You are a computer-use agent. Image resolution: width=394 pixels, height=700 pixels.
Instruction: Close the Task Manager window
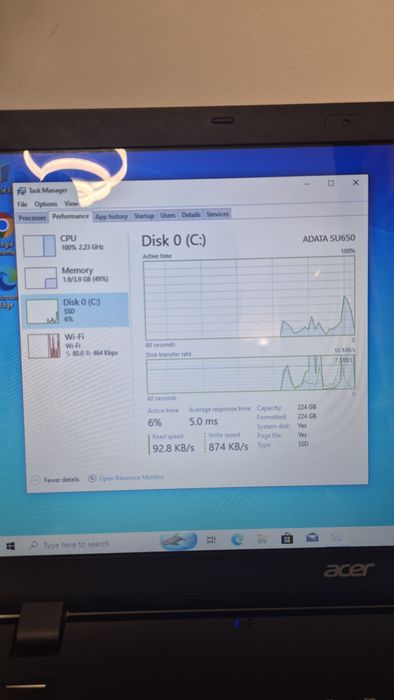click(356, 182)
